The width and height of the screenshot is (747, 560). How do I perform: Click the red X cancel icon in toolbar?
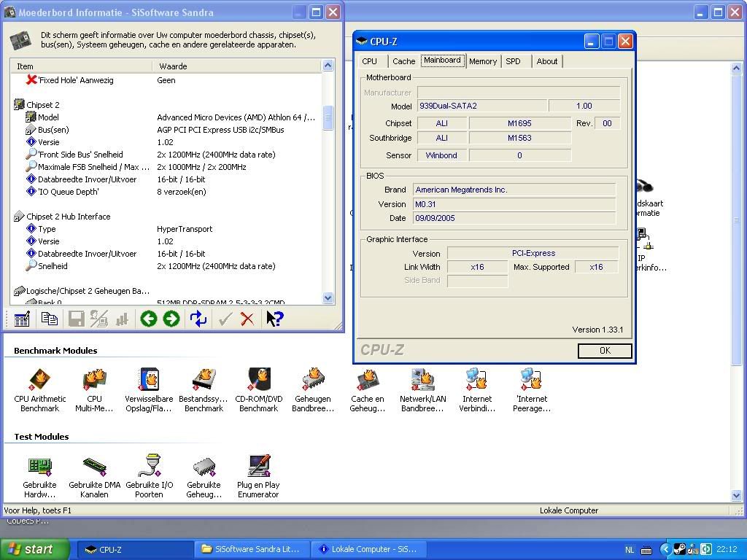[247, 319]
